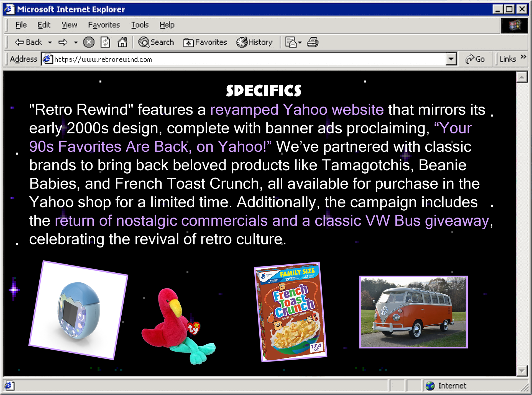532x395 pixels.
Task: Go to the Home page icon
Action: pos(122,42)
